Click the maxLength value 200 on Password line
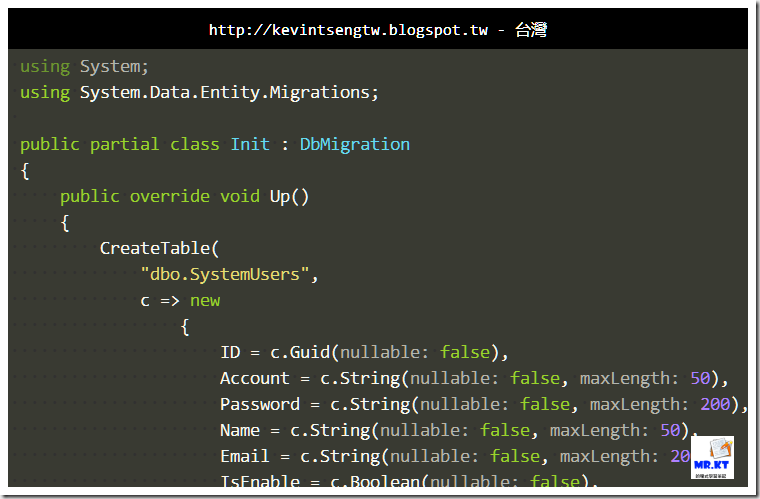This screenshot has width=760, height=499. [715, 405]
